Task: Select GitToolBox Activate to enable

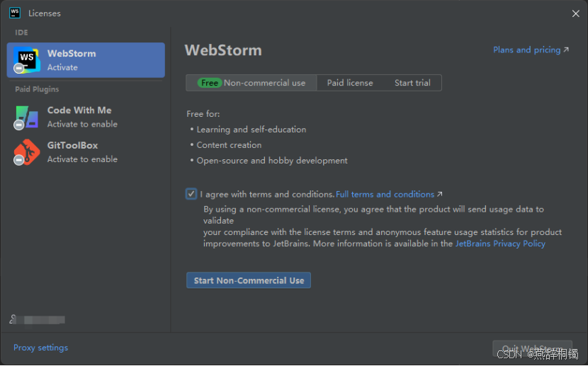Action: tap(86, 151)
